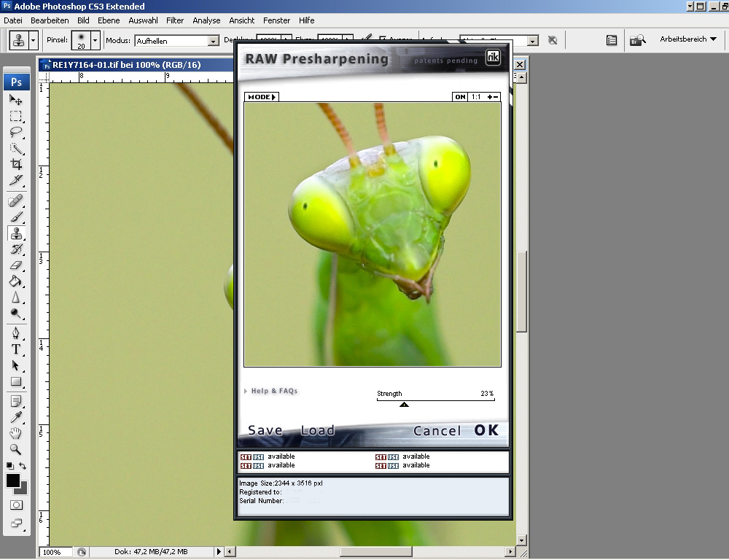Open the Filter menu

(x=175, y=20)
